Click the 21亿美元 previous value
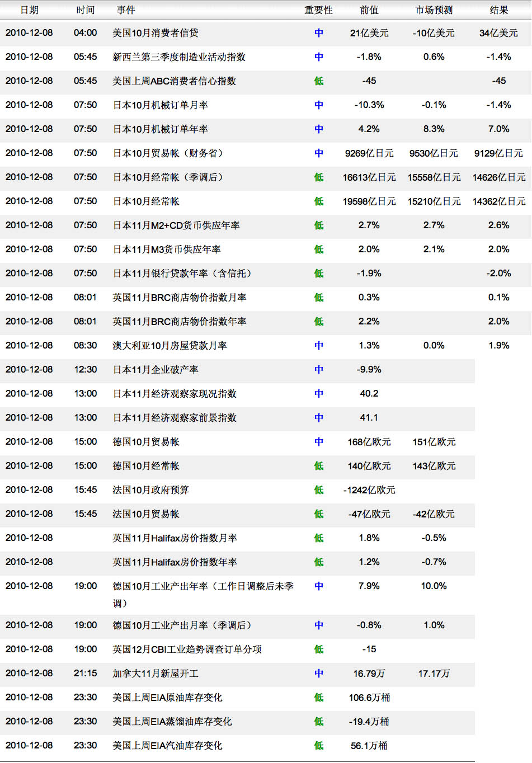 click(369, 33)
